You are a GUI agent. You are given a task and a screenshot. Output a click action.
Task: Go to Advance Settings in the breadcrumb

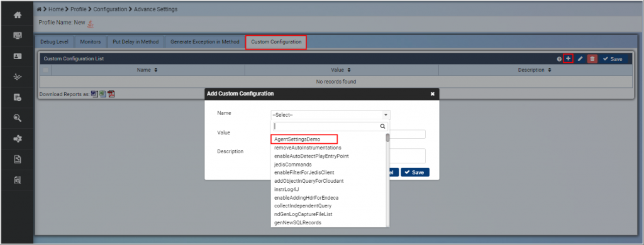155,9
